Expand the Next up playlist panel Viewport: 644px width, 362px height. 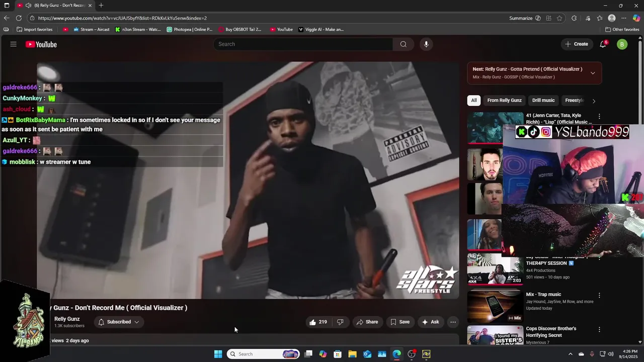(593, 73)
